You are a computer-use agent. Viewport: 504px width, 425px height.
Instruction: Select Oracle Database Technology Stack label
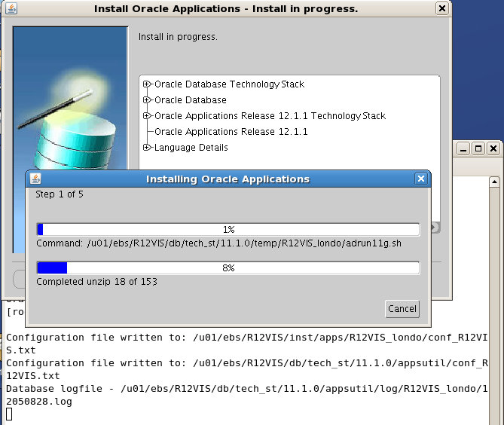229,84
